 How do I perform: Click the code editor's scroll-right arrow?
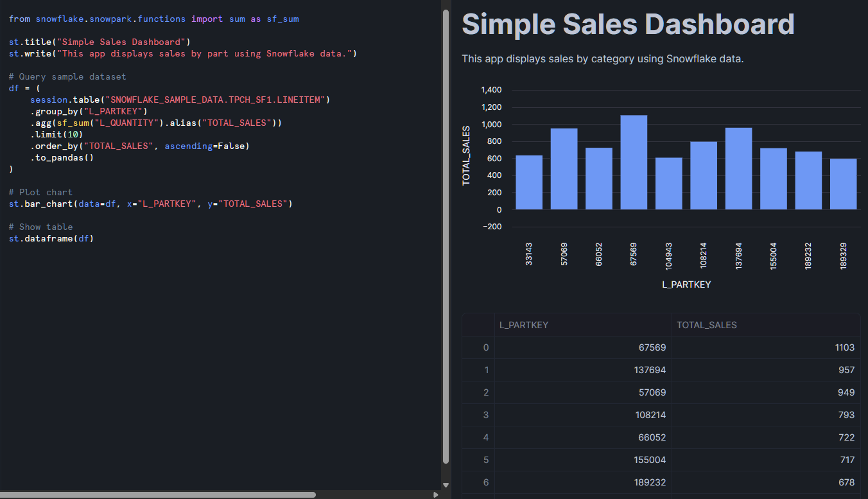pos(436,495)
